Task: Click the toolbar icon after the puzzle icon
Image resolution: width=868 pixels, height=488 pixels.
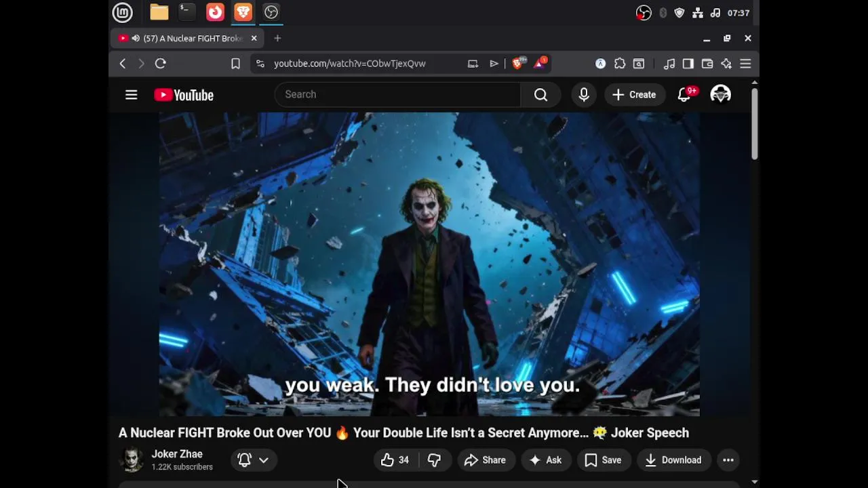Action: click(639, 64)
